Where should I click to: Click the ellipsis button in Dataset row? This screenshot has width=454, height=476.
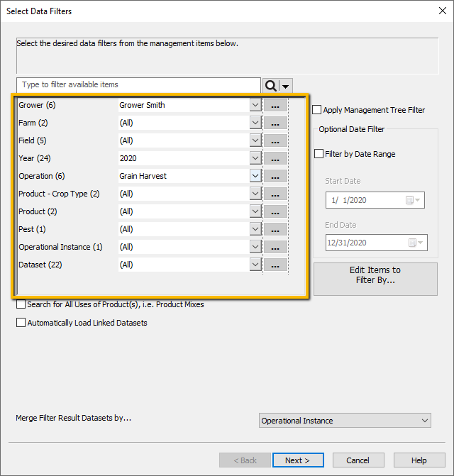pos(275,265)
